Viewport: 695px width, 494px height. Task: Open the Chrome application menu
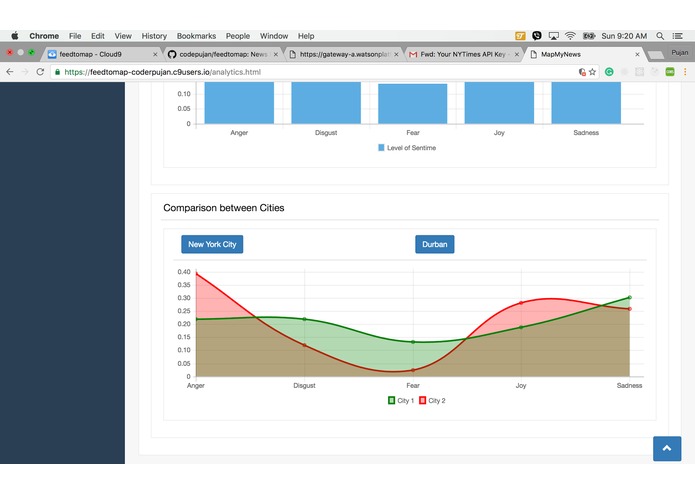44,36
